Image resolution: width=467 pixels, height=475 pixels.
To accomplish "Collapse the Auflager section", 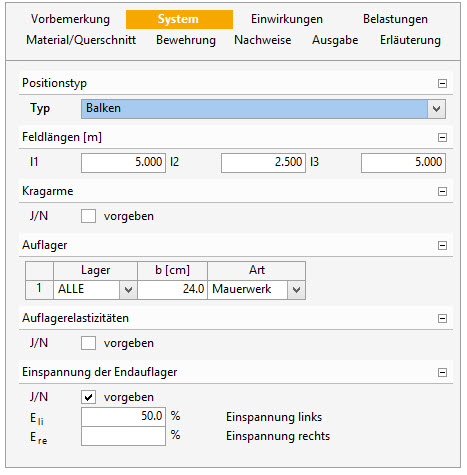I will 442,245.
